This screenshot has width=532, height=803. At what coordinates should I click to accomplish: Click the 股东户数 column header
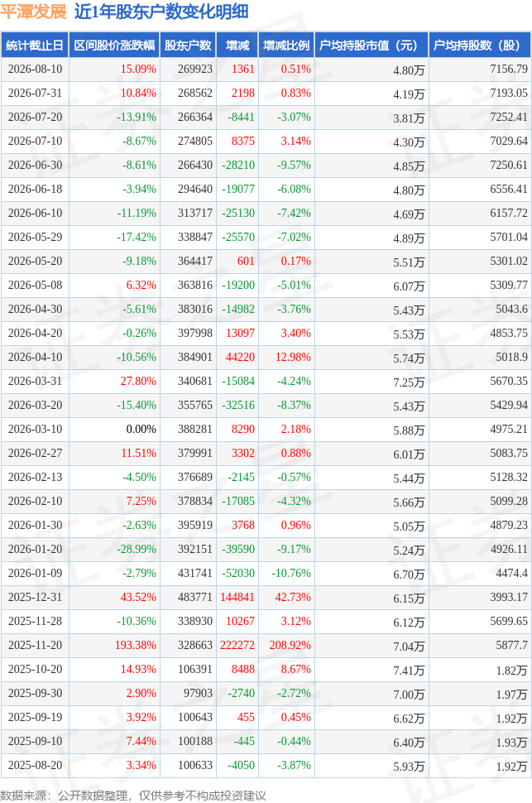point(188,45)
